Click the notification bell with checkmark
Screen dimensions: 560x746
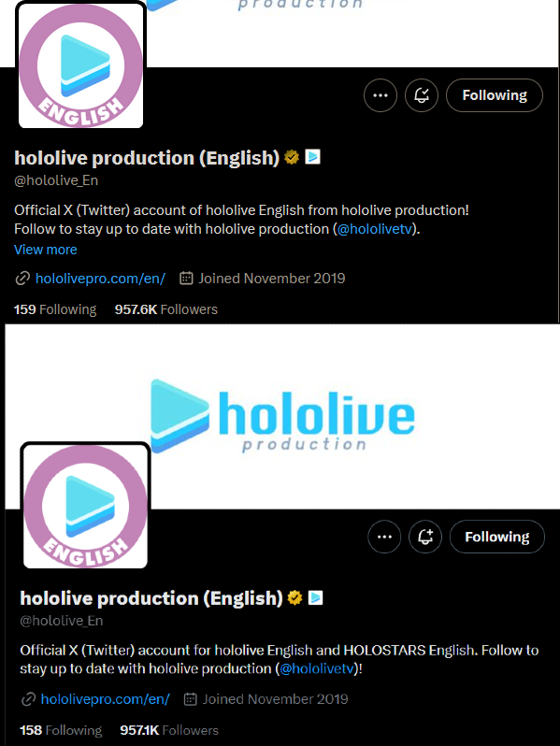pos(422,95)
